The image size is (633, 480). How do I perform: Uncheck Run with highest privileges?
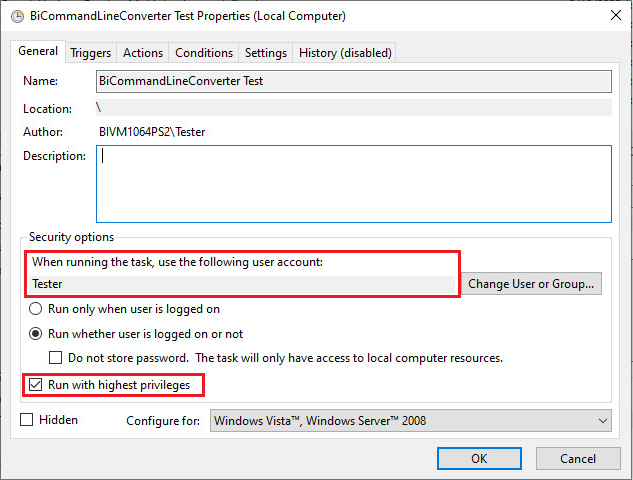(35, 384)
